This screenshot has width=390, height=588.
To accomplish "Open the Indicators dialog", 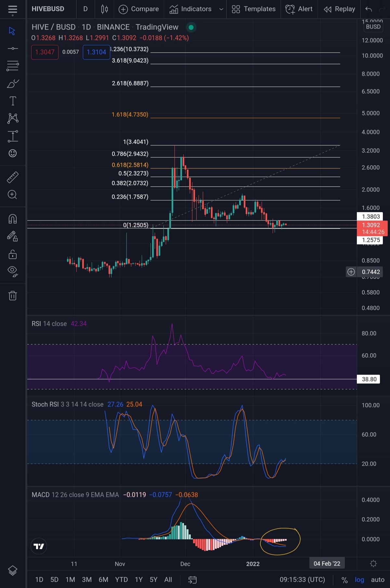I will click(x=190, y=9).
